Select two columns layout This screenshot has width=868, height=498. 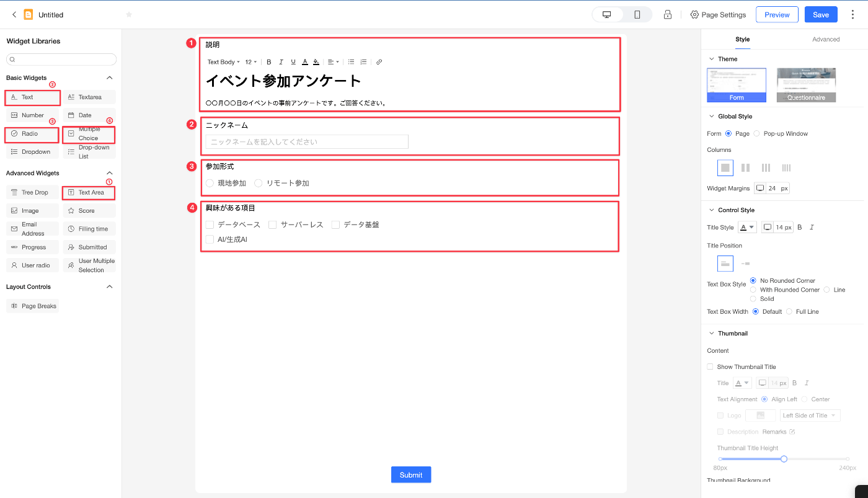pos(745,167)
